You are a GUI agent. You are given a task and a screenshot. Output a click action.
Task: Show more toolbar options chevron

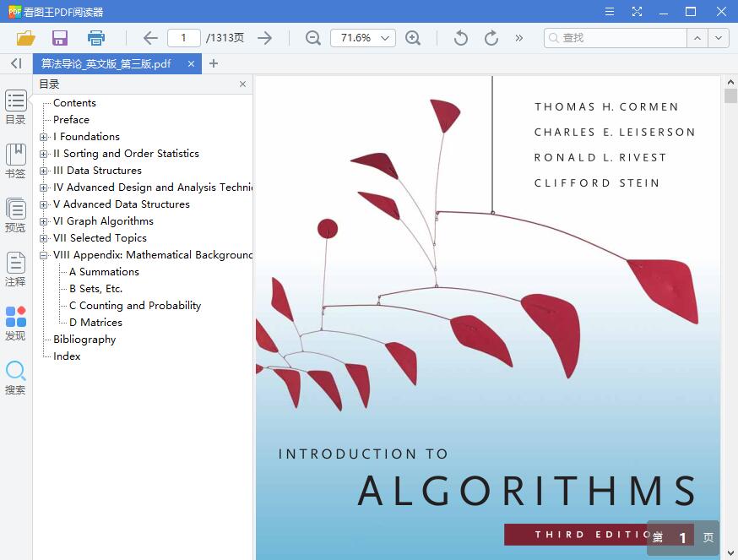click(x=518, y=38)
